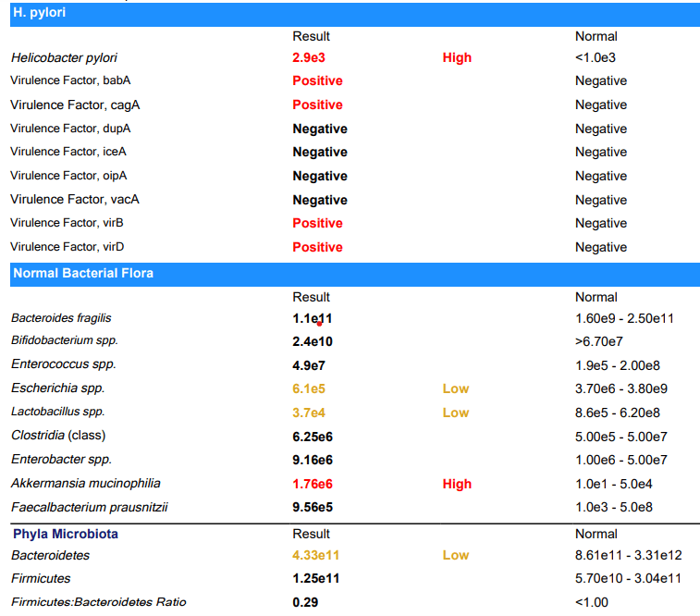Image resolution: width=700 pixels, height=616 pixels.
Task: Select Negative result for dupA
Action: pyautogui.click(x=320, y=129)
